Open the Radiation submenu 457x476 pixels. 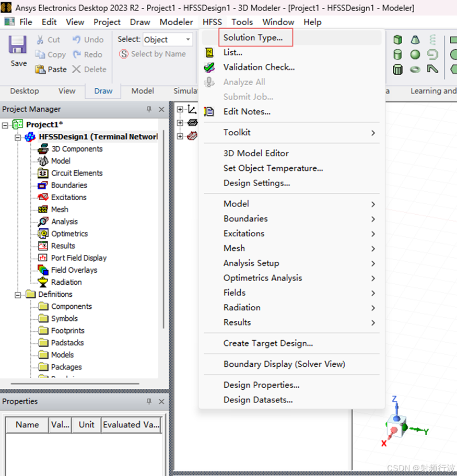(x=291, y=308)
